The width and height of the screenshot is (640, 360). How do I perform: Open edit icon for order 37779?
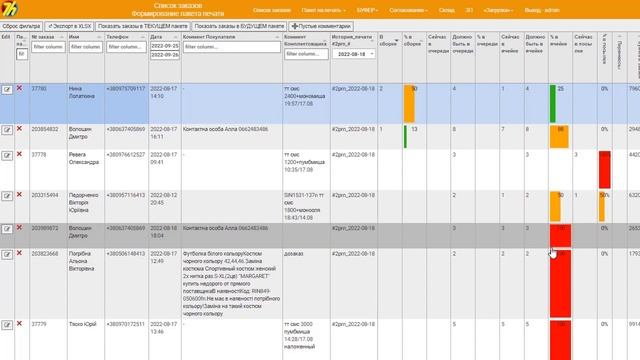(7, 325)
